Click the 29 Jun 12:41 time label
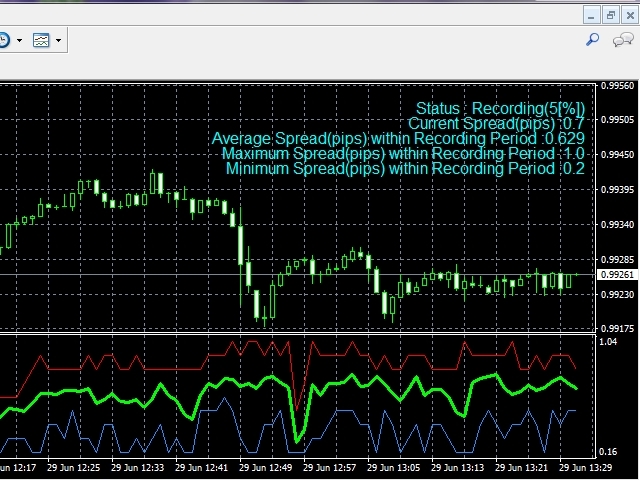The width and height of the screenshot is (640, 480). [201, 468]
